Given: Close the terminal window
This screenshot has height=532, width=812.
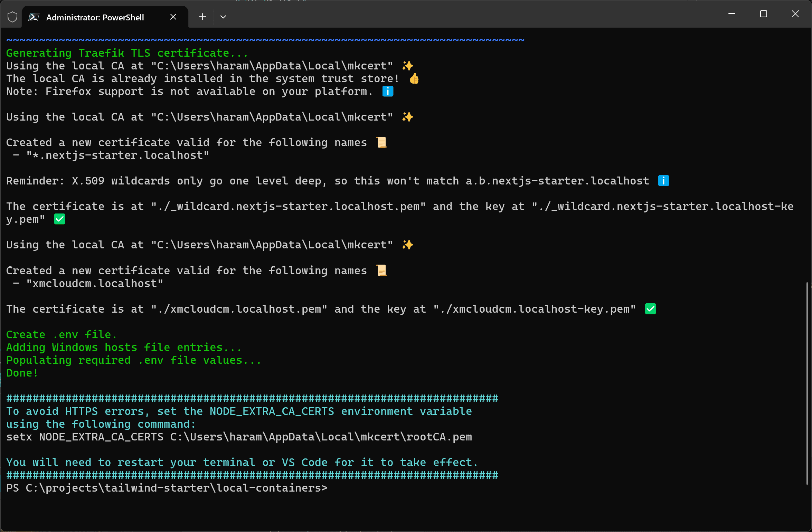Looking at the screenshot, I should [x=795, y=14].
